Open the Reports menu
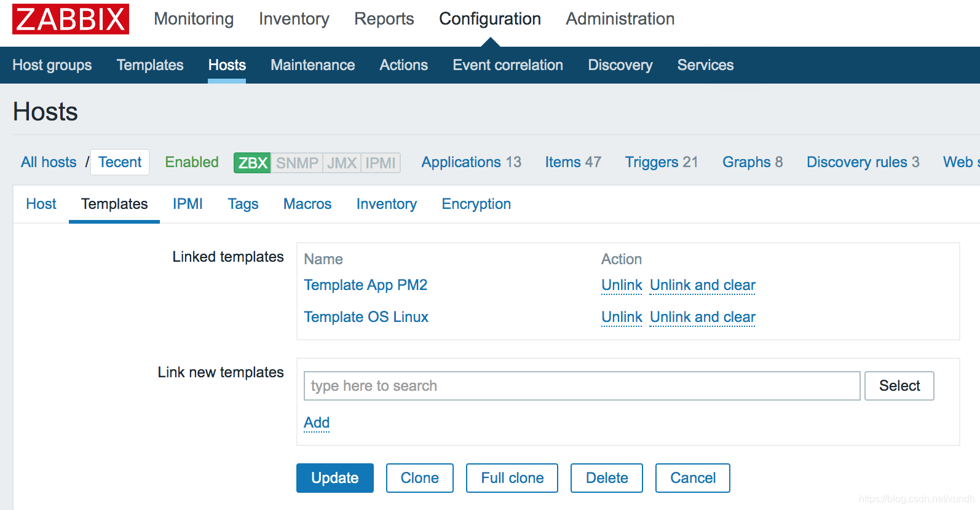The height and width of the screenshot is (510, 980). 384,19
